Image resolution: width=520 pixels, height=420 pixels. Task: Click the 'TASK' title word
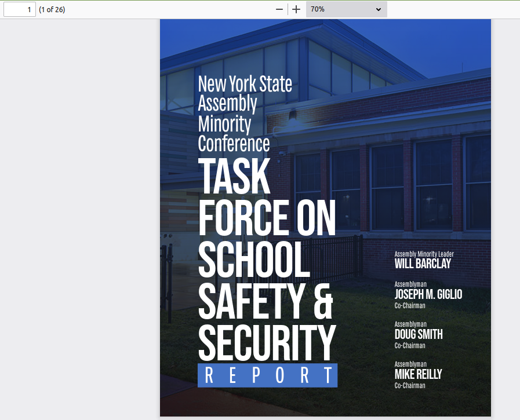point(234,176)
